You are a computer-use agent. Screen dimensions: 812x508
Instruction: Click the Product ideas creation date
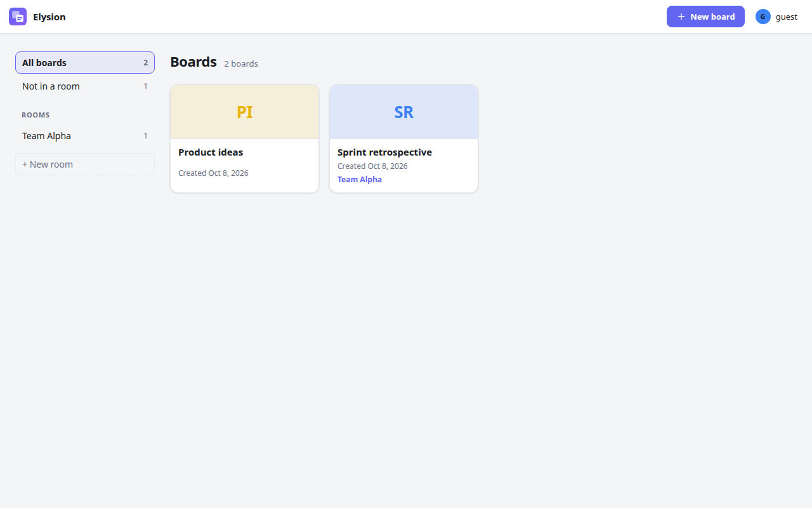click(x=213, y=173)
